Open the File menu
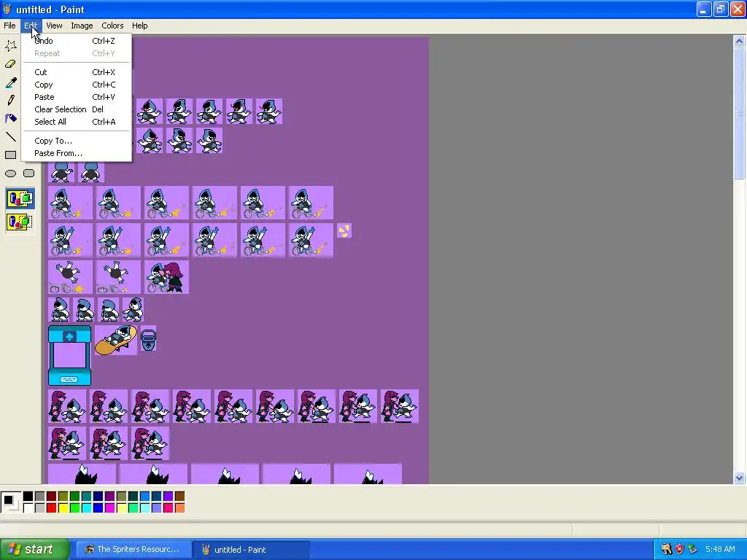747x560 pixels. point(9,26)
